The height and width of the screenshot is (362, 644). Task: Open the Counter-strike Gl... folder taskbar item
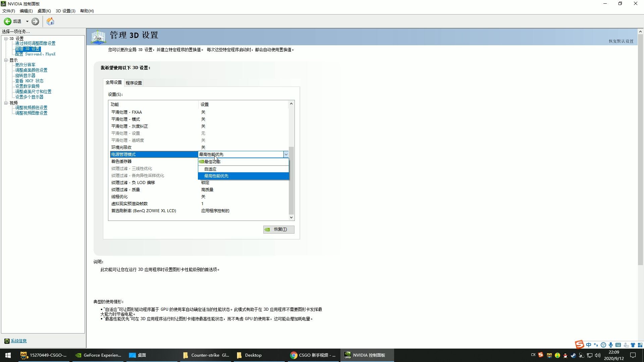tap(206, 355)
